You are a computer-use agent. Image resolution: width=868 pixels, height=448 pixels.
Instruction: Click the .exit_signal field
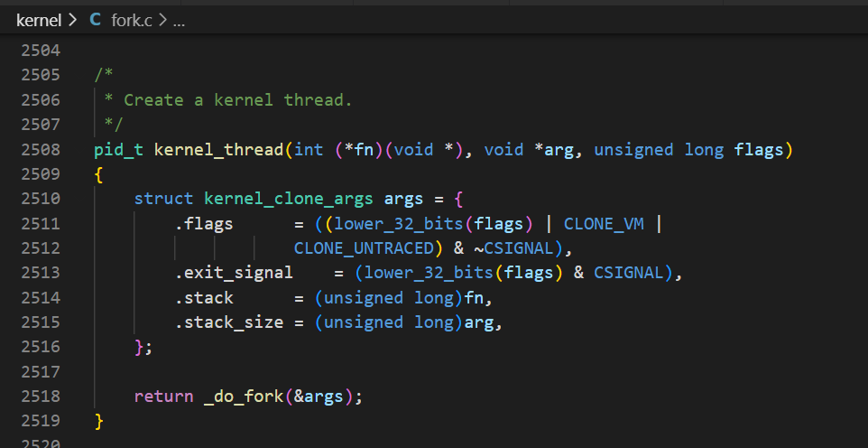coord(234,273)
